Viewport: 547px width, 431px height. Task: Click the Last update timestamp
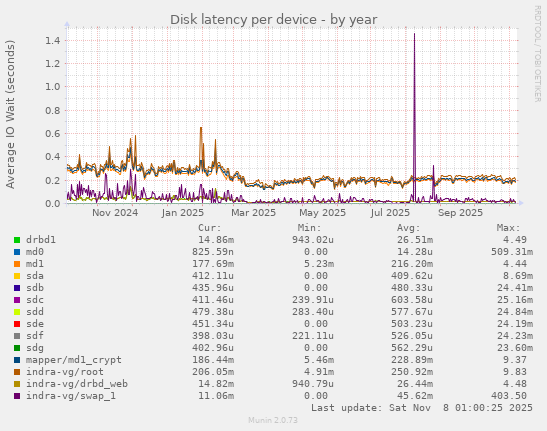pos(422,408)
